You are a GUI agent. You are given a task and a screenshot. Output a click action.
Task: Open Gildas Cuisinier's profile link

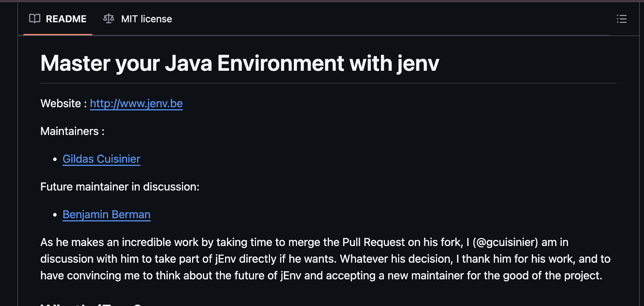[101, 159]
